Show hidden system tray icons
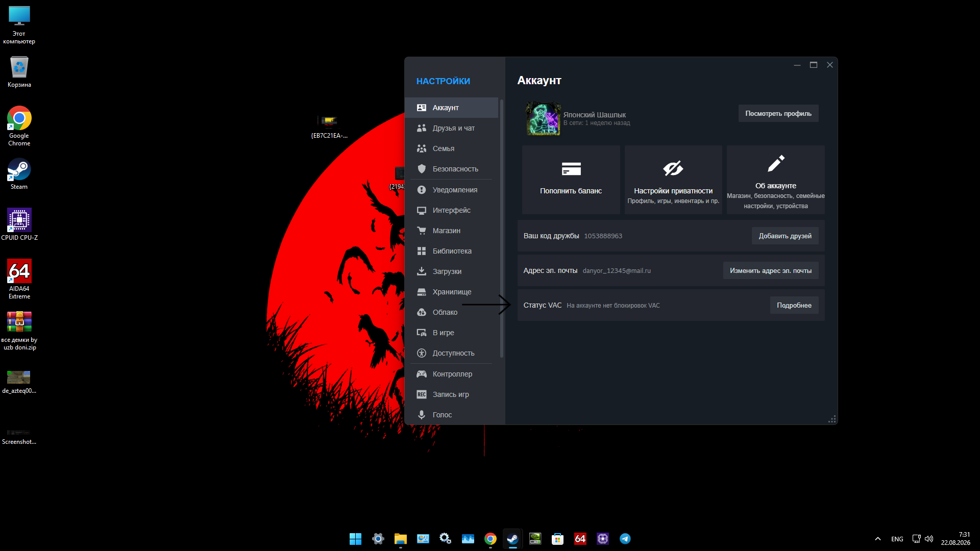 click(x=878, y=539)
